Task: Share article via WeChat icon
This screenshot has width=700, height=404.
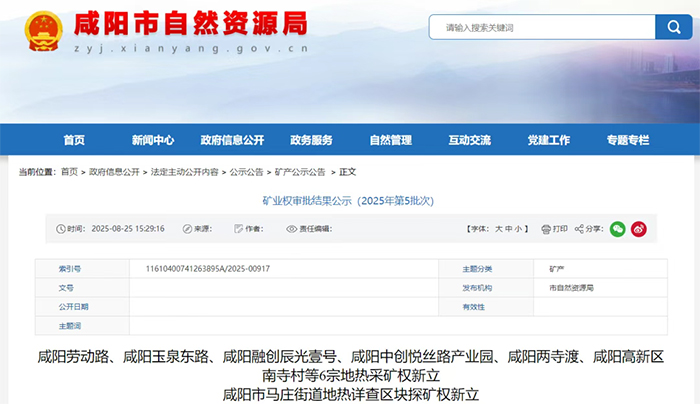Action: pos(618,229)
